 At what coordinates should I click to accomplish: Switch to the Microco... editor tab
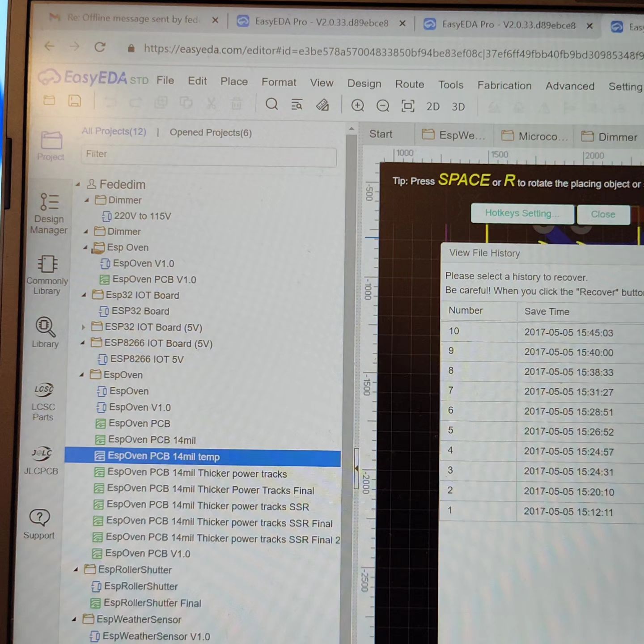coord(534,136)
